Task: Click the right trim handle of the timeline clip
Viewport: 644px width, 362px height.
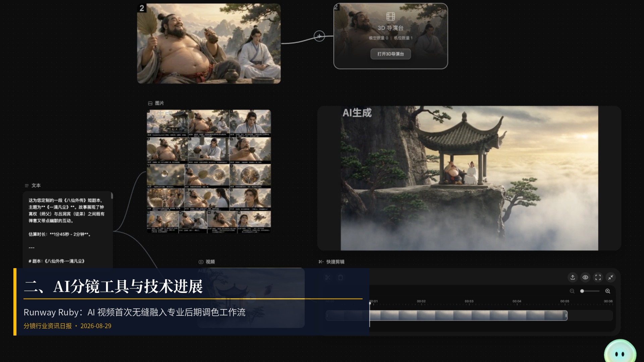Action: point(566,315)
